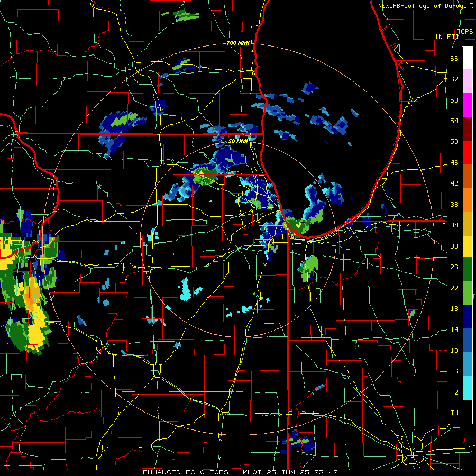
Task: Pick the dark green swatch in the legend
Action: [x=467, y=269]
